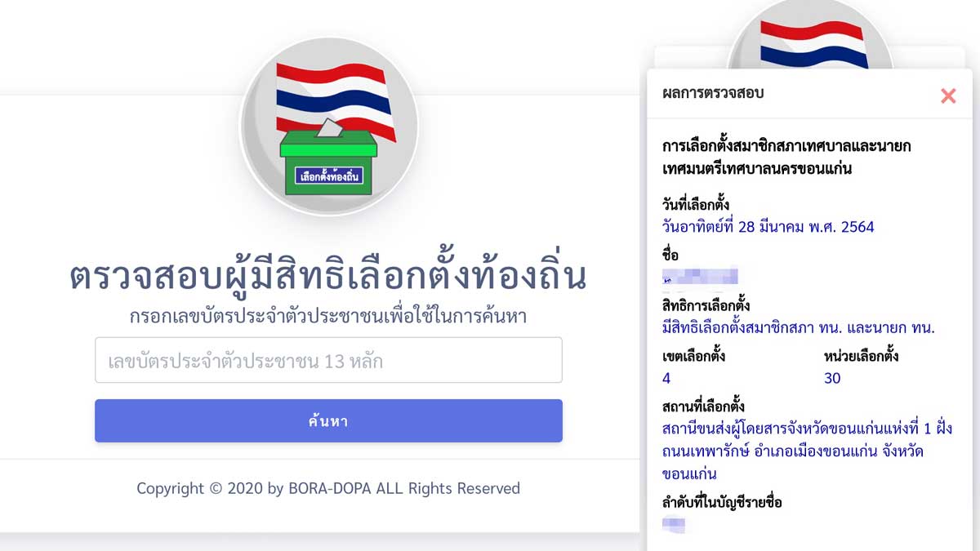Image resolution: width=980 pixels, height=551 pixels.
Task: Close the ผลการตรวจสอบ results popup
Action: click(947, 96)
